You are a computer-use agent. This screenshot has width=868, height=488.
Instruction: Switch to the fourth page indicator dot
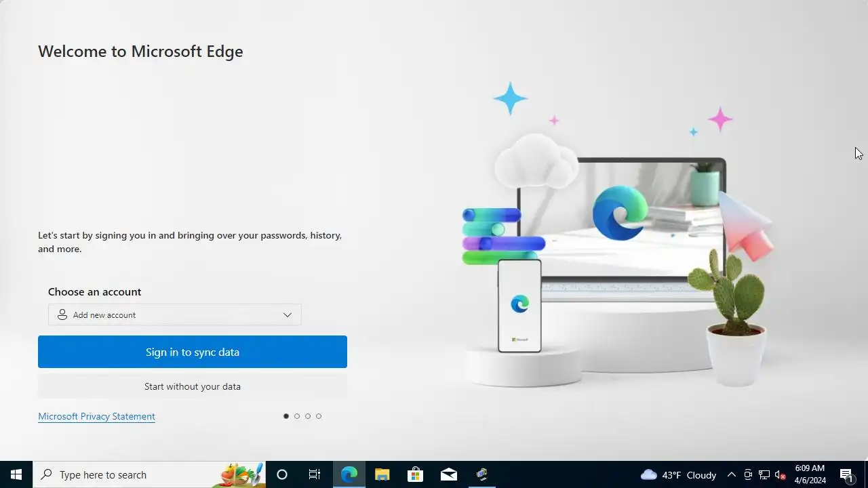[319, 416]
